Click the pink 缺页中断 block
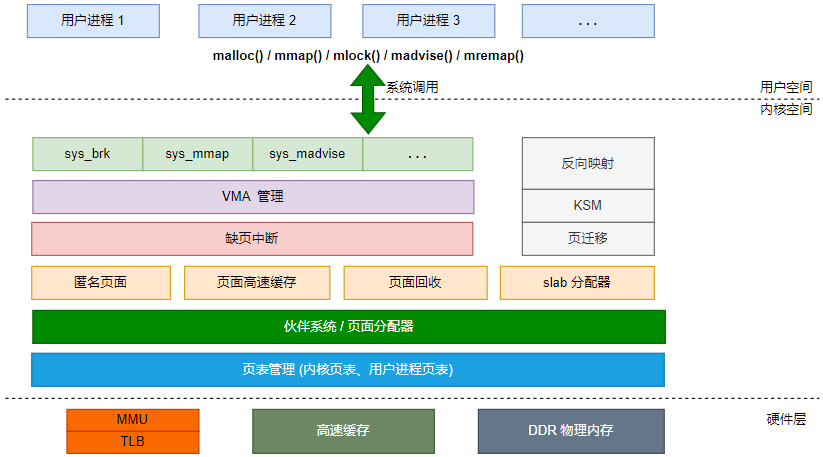Viewport: 823px width, 457px height. point(252,239)
